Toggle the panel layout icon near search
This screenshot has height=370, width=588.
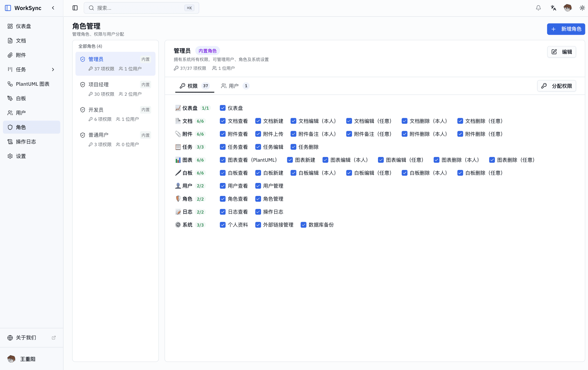point(75,8)
